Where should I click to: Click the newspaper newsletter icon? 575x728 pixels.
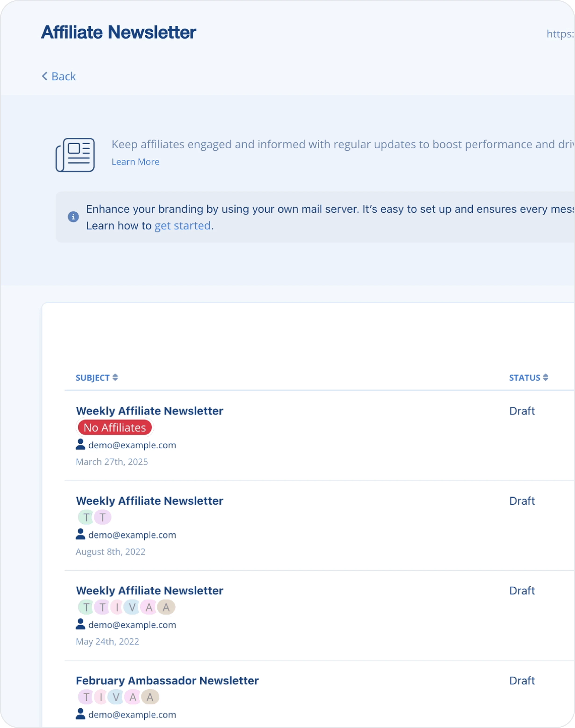click(75, 155)
